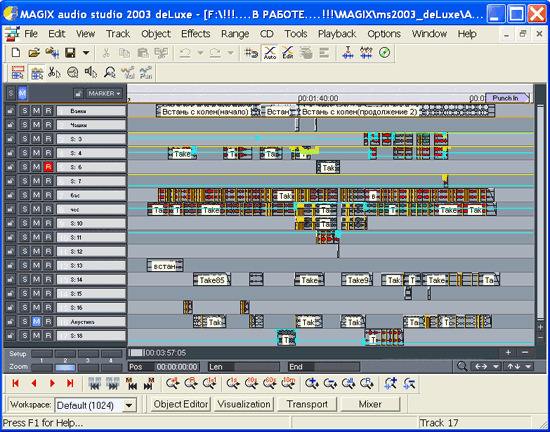Open the Effects menu
The image size is (550, 432).
tap(195, 34)
